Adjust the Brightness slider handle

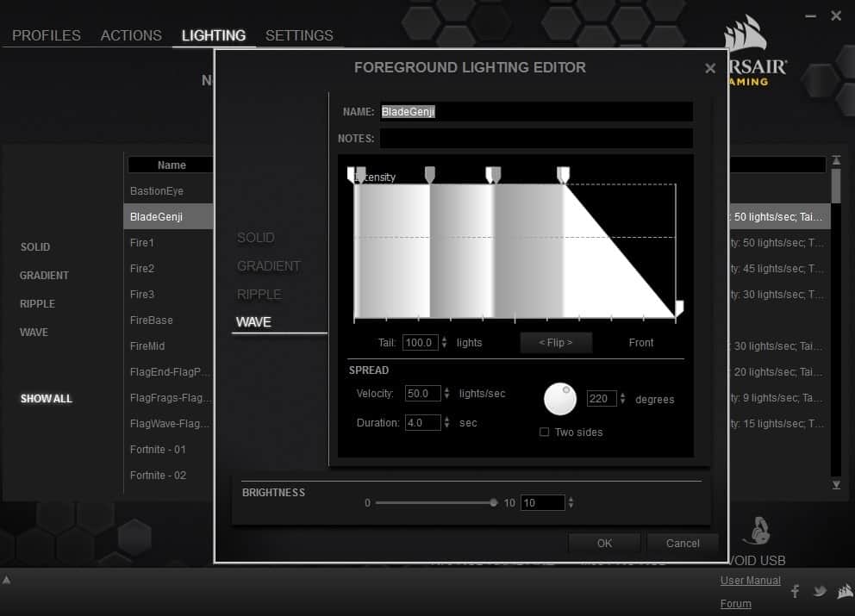[x=494, y=502]
